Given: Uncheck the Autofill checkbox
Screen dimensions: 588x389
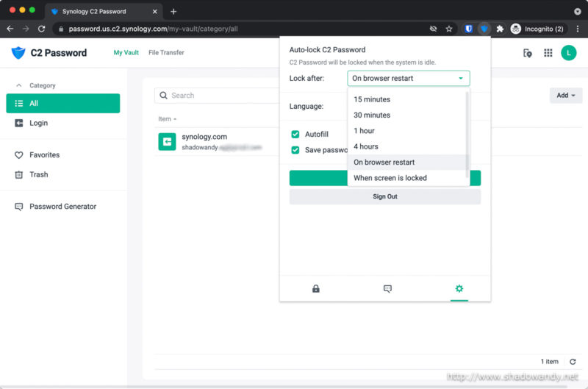Looking at the screenshot, I should (295, 135).
